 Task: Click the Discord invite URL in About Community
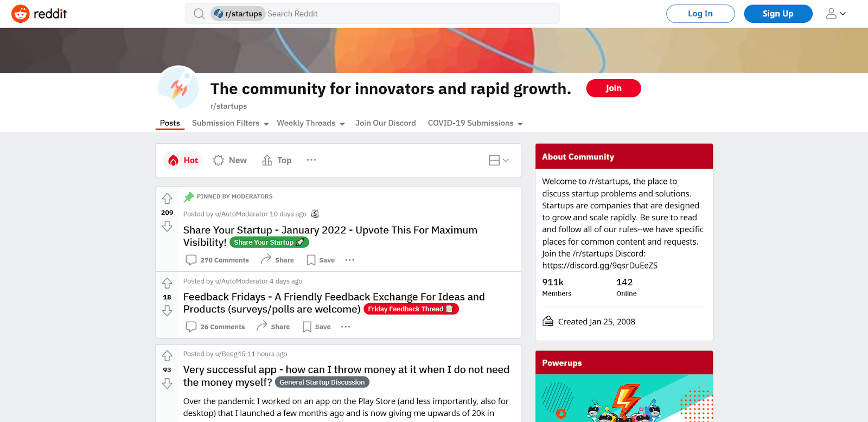click(600, 265)
